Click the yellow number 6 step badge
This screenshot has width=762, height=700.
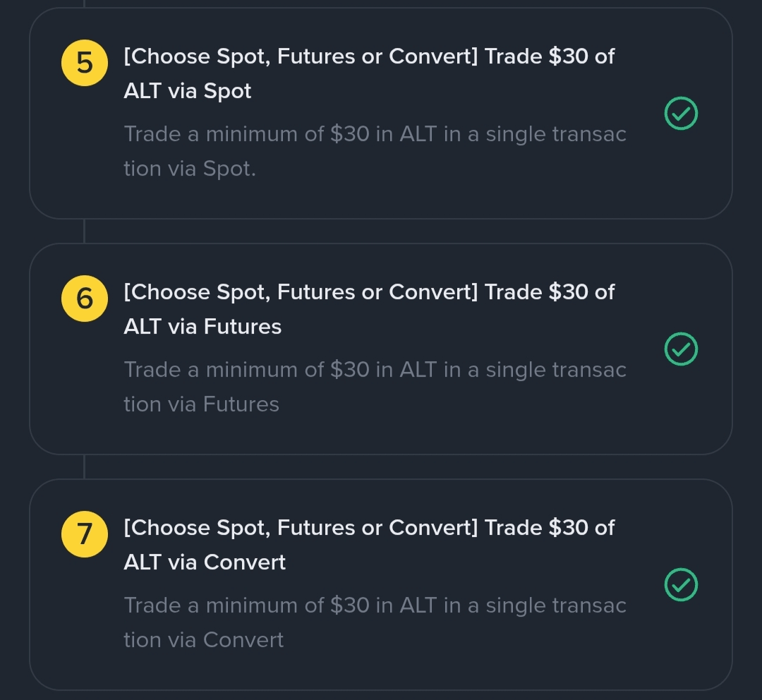click(85, 299)
